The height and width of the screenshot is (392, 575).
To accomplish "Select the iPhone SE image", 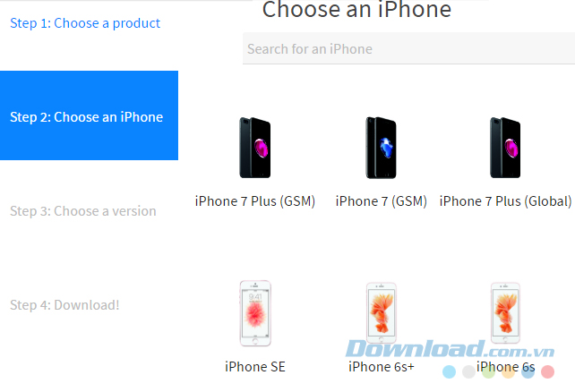I will [255, 313].
